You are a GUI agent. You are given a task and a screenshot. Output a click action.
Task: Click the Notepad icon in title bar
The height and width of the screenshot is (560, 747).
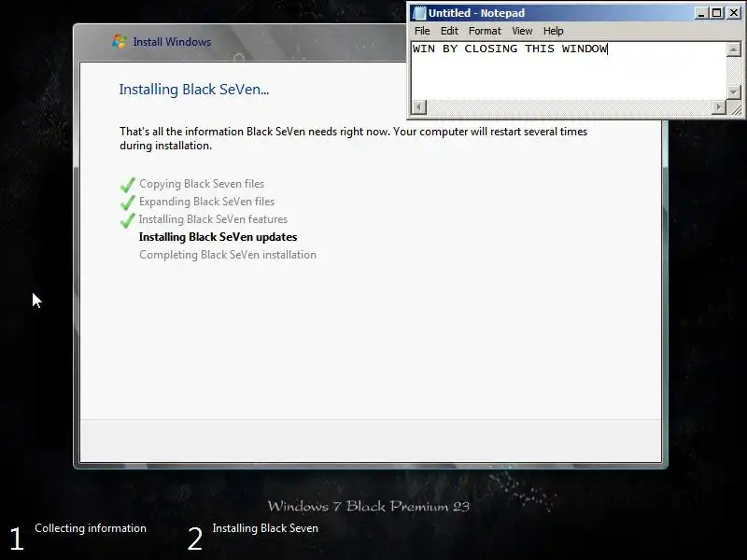[x=418, y=13]
